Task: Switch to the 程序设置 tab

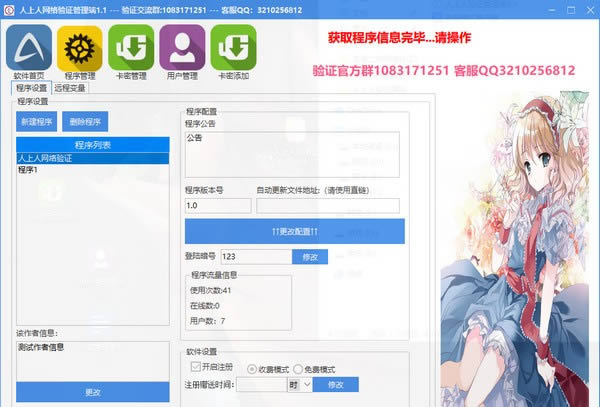Action: coord(31,88)
